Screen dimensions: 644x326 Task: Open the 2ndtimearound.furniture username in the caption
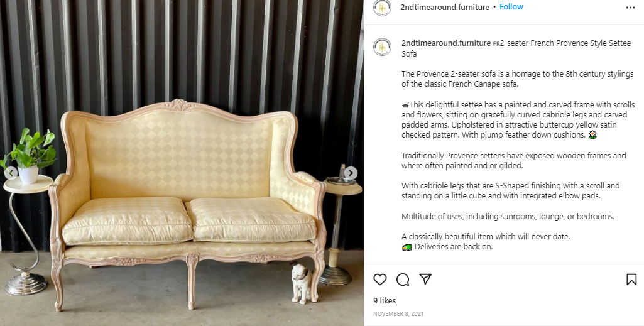point(446,43)
